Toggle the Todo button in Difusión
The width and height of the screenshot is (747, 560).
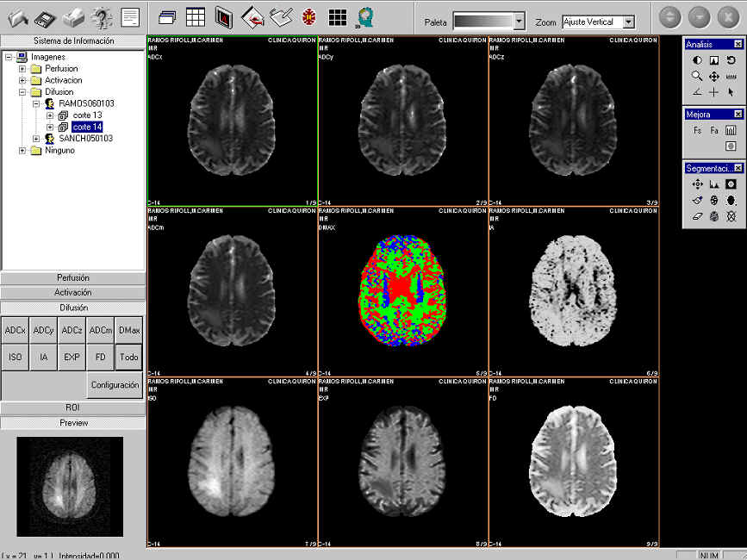pos(129,357)
